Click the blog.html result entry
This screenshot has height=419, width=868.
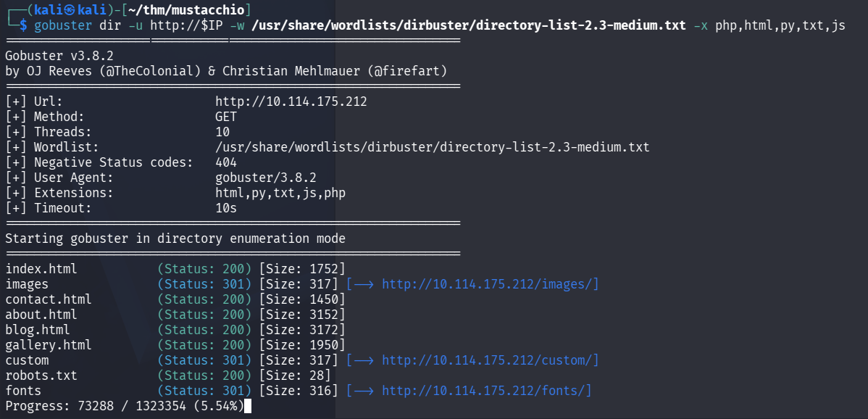(x=38, y=330)
